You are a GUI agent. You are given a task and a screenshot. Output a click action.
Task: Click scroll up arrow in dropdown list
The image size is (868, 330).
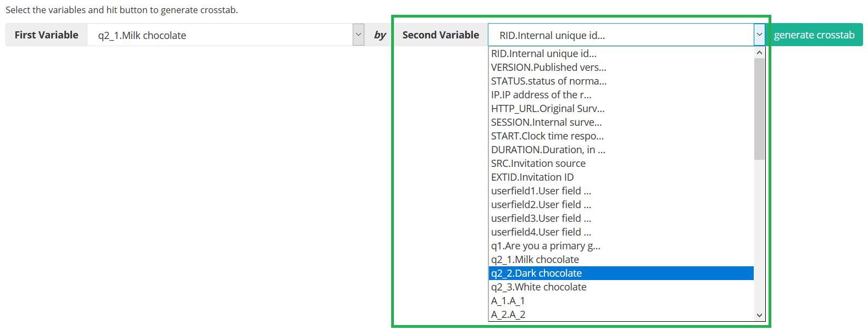coord(760,53)
